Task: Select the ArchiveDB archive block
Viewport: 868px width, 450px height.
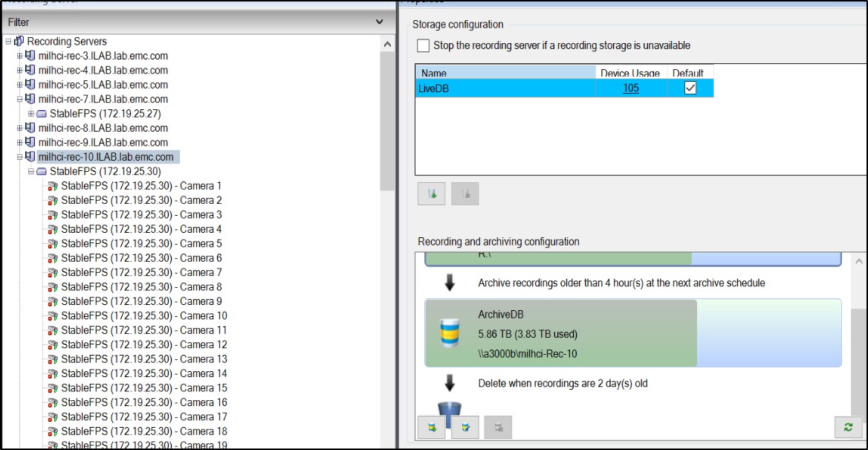Action: click(x=632, y=333)
